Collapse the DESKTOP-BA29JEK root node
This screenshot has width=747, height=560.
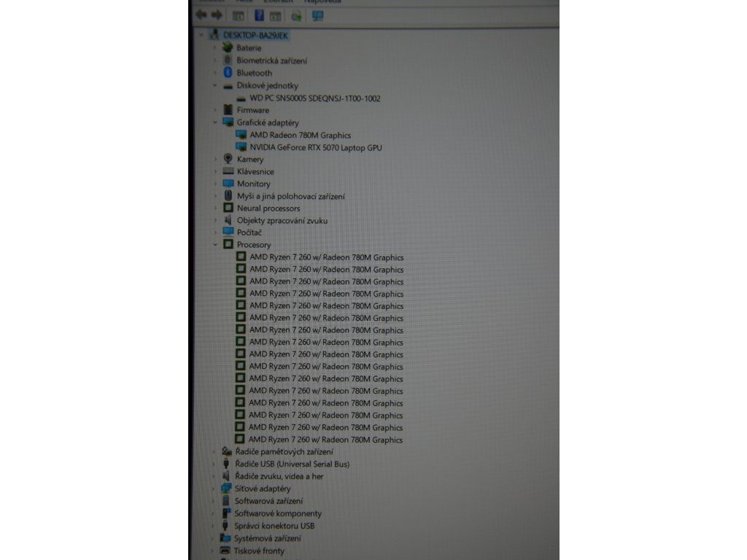[x=201, y=35]
